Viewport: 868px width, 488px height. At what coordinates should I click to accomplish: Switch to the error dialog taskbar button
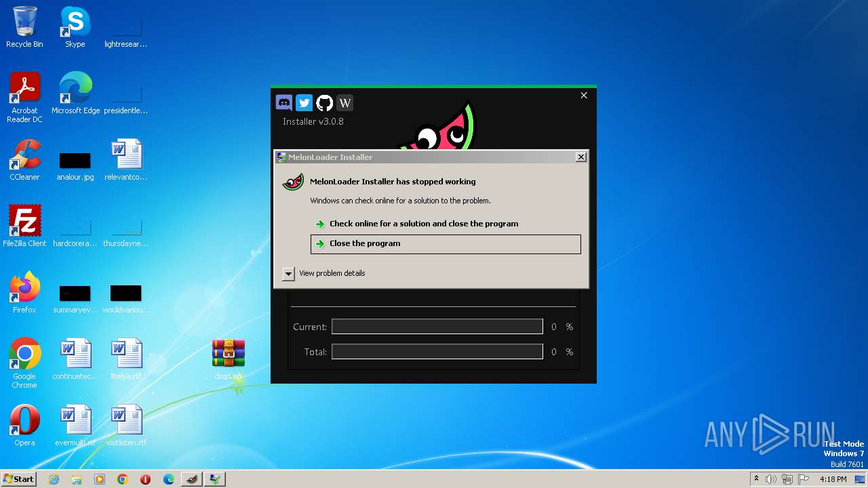pos(216,479)
